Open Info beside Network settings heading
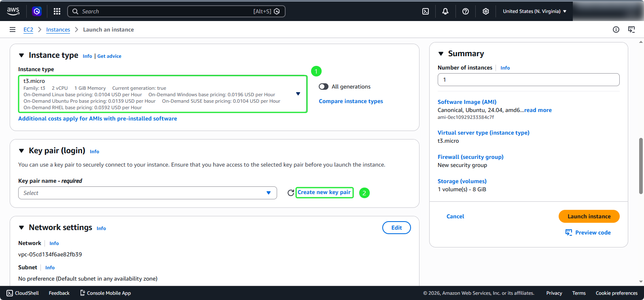This screenshot has width=644, height=300. point(101,228)
